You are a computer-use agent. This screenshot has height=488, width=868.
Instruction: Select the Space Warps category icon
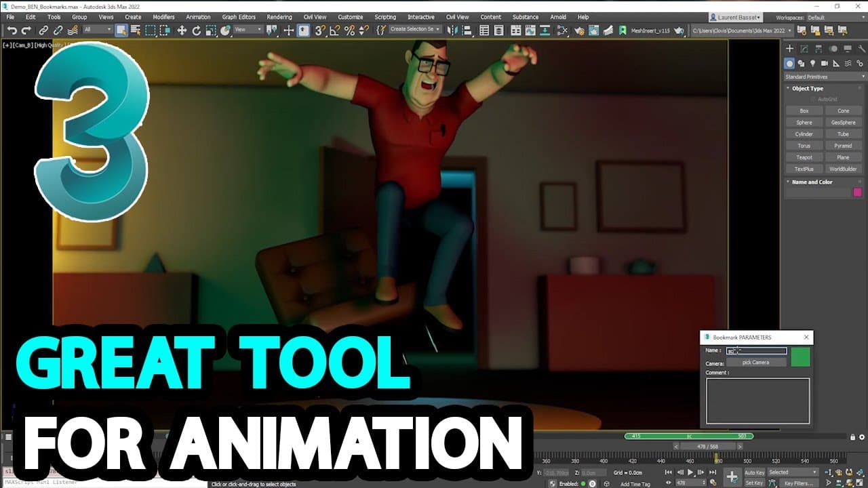(x=848, y=63)
